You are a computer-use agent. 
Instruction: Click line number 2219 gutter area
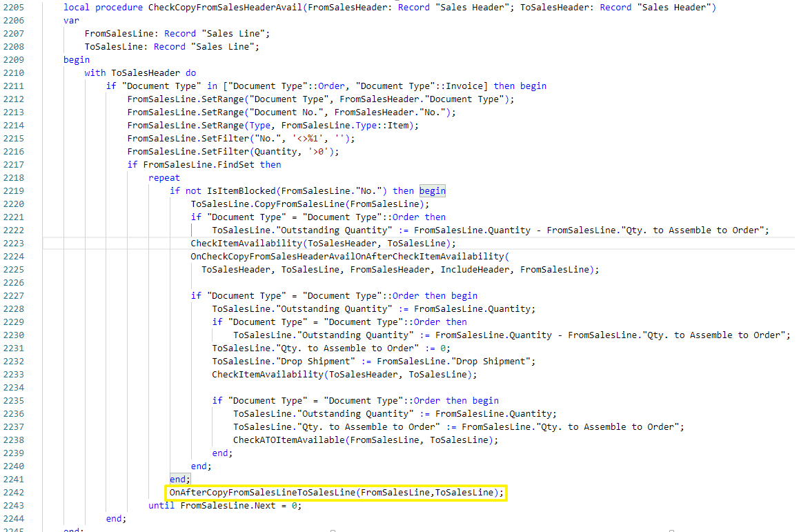click(14, 190)
